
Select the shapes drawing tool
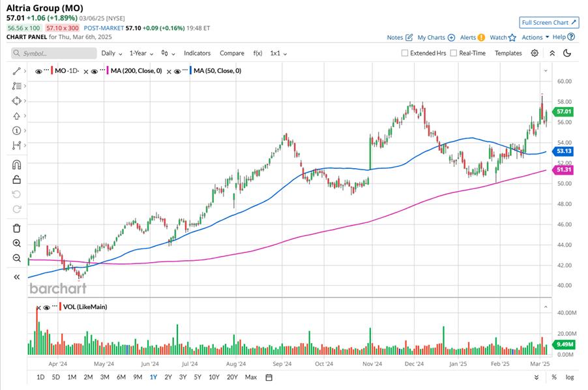point(16,101)
